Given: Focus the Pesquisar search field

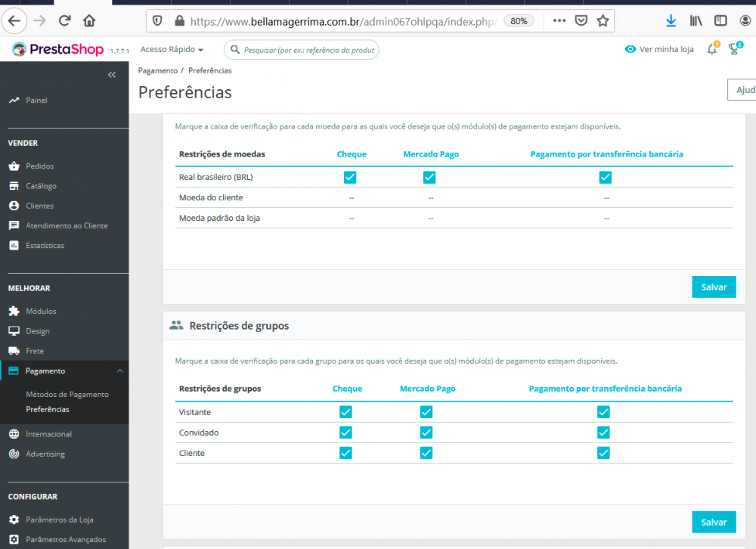Looking at the screenshot, I should pos(307,50).
